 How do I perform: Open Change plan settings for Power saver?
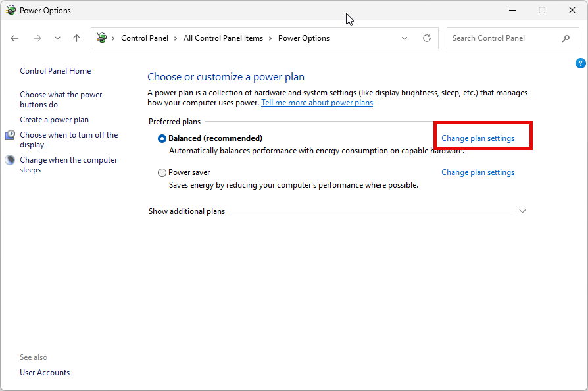pos(478,172)
